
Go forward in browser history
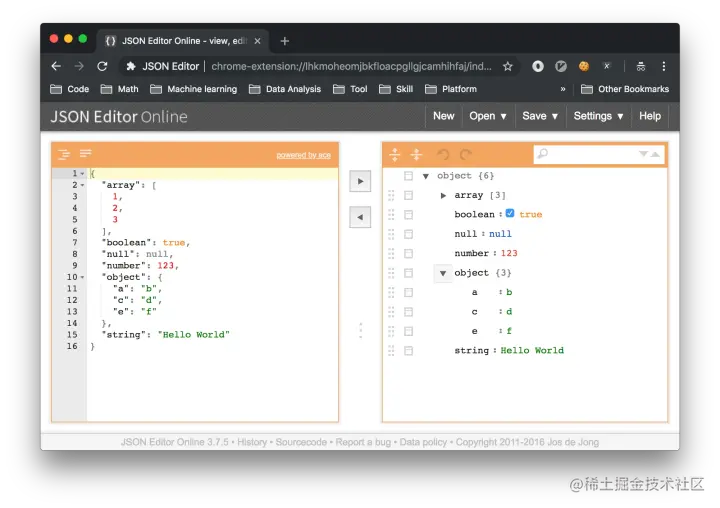click(79, 67)
